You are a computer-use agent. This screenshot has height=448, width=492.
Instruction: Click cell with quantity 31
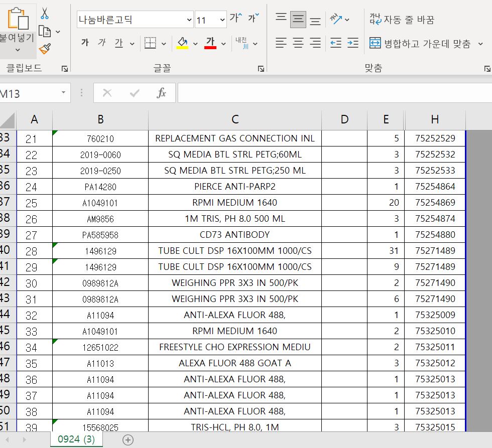386,251
